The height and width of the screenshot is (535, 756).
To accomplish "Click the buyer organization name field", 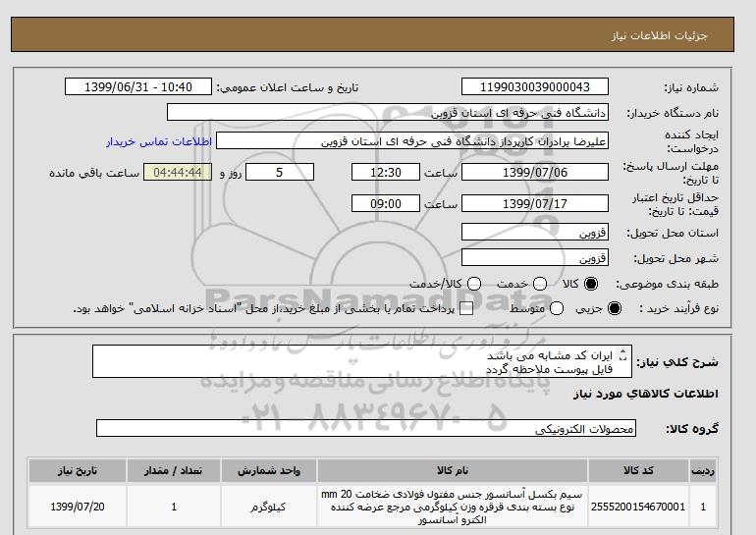I will click(x=388, y=112).
